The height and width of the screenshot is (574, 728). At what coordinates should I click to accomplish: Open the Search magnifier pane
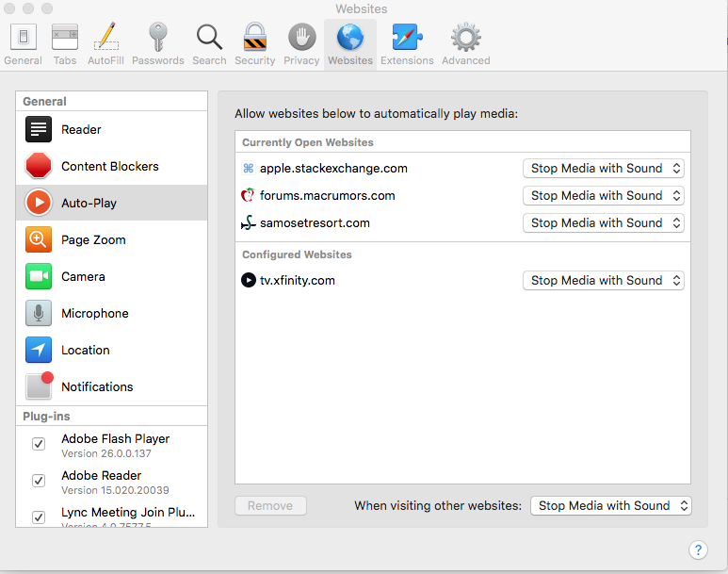[209, 44]
